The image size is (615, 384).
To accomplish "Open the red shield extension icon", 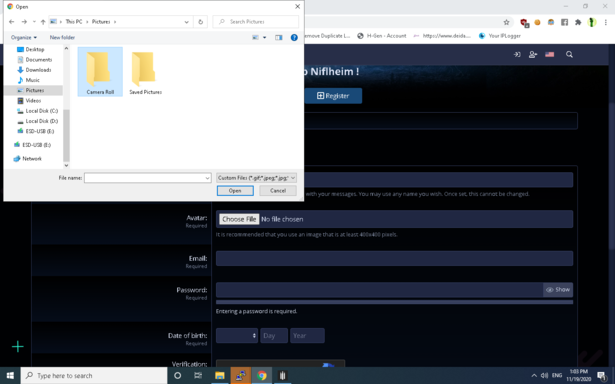I will coord(524,23).
